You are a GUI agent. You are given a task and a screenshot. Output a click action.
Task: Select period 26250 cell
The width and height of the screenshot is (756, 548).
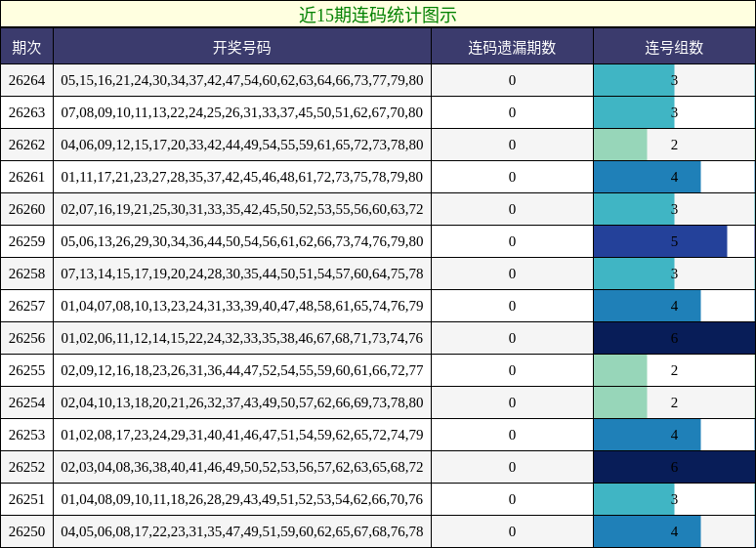(26, 531)
